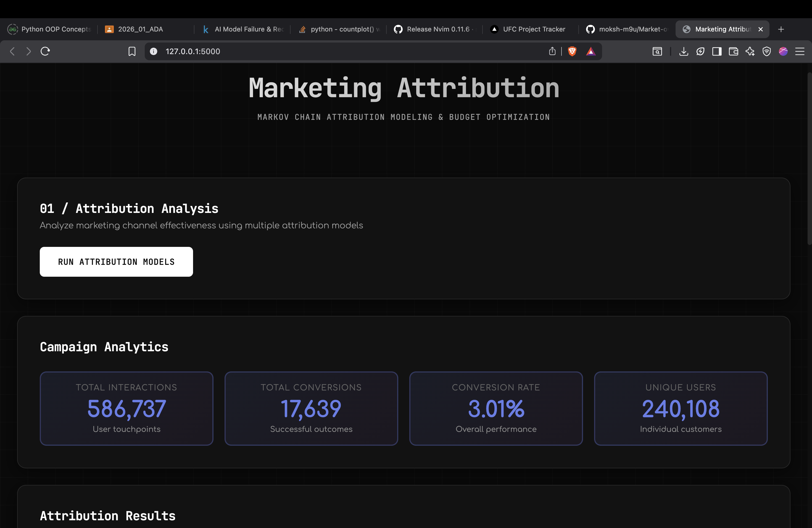Switch to Release Nvim 0.11.6 tab
The height and width of the screenshot is (528, 812).
[x=438, y=29]
